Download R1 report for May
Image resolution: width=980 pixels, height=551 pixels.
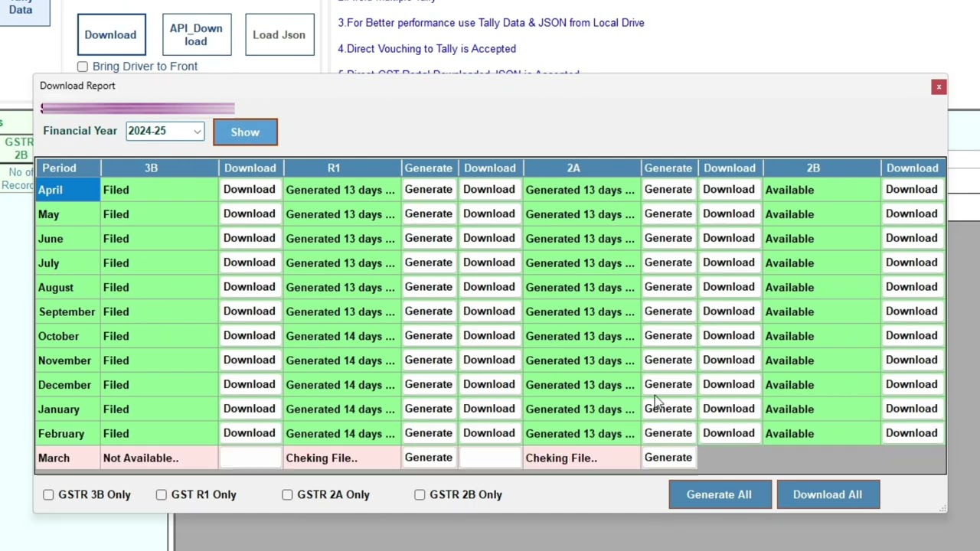489,214
